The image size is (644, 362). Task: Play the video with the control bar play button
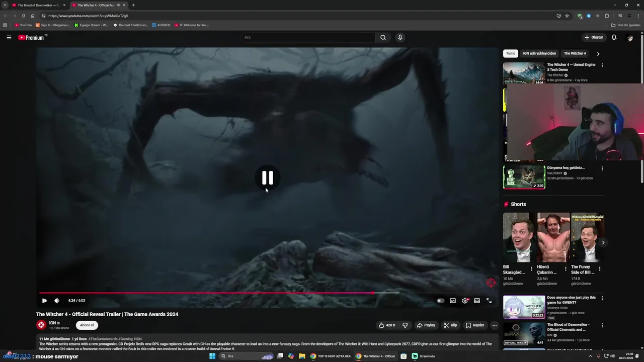point(44,301)
